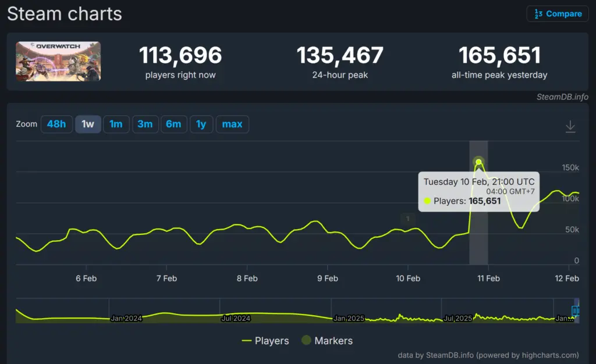The height and width of the screenshot is (364, 596).
Task: Click the numbered marker flag on the chart
Action: point(408,219)
